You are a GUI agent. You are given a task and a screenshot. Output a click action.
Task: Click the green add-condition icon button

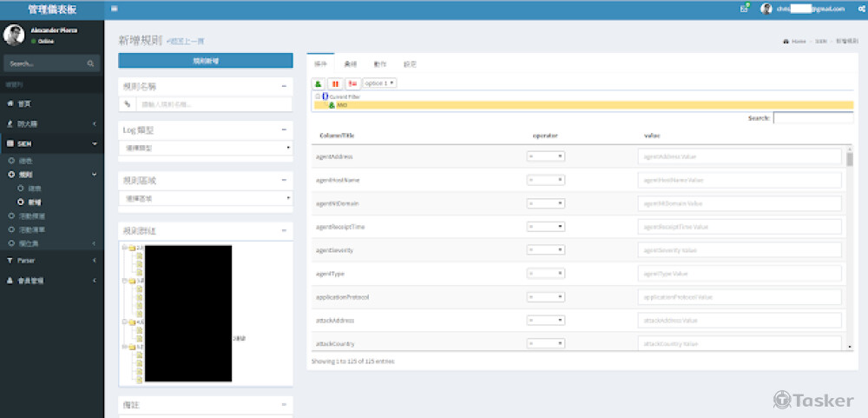pyautogui.click(x=319, y=83)
